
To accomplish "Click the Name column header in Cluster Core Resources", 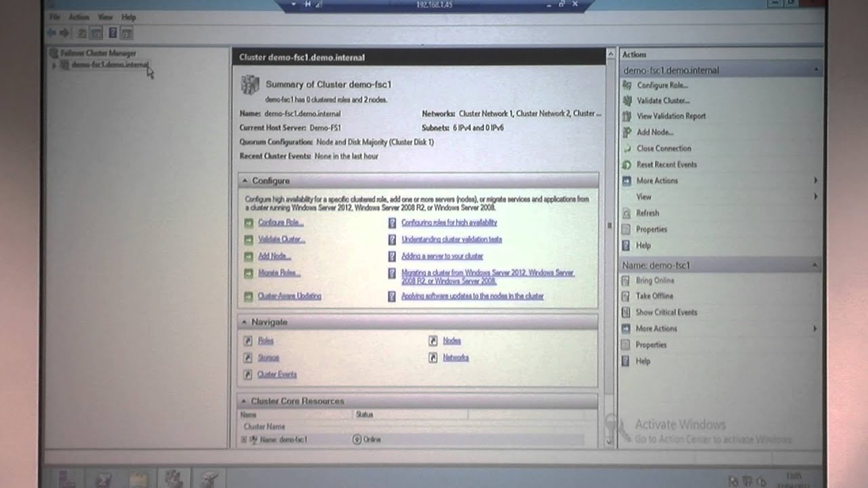I will pos(296,415).
